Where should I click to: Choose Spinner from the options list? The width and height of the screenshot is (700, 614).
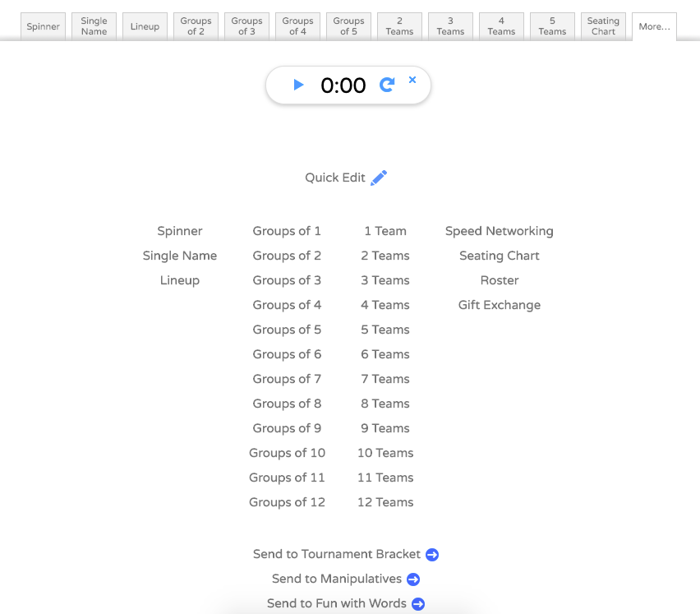[179, 231]
